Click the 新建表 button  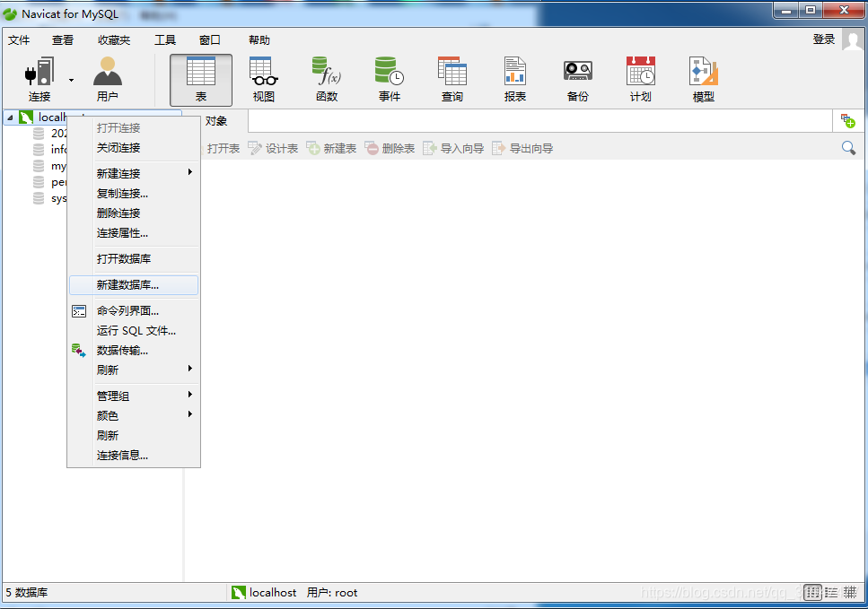point(331,148)
